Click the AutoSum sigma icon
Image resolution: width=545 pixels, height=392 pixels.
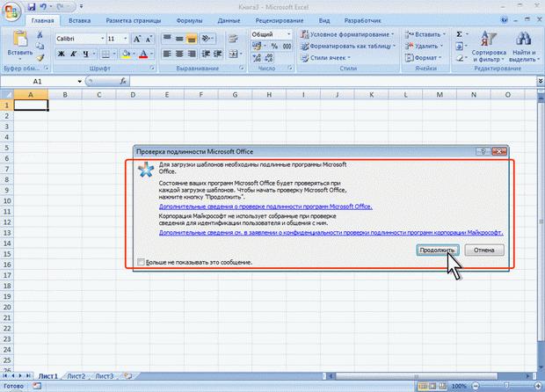click(x=459, y=34)
